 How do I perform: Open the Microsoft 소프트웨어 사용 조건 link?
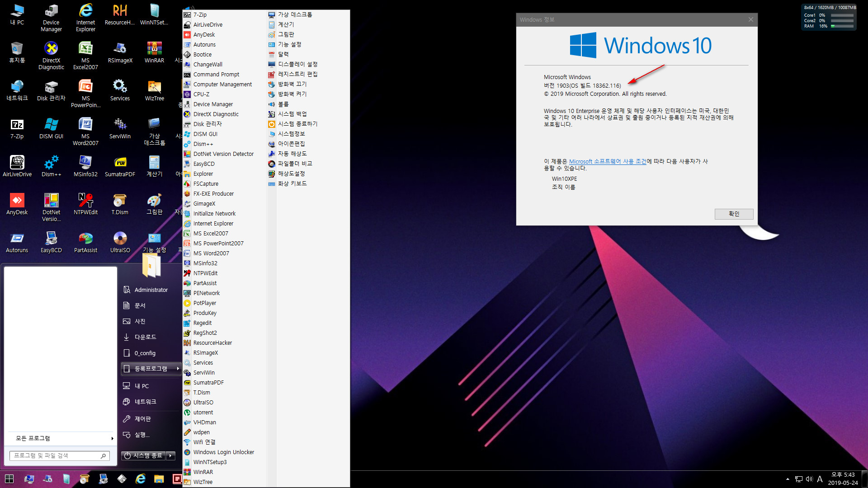click(608, 161)
